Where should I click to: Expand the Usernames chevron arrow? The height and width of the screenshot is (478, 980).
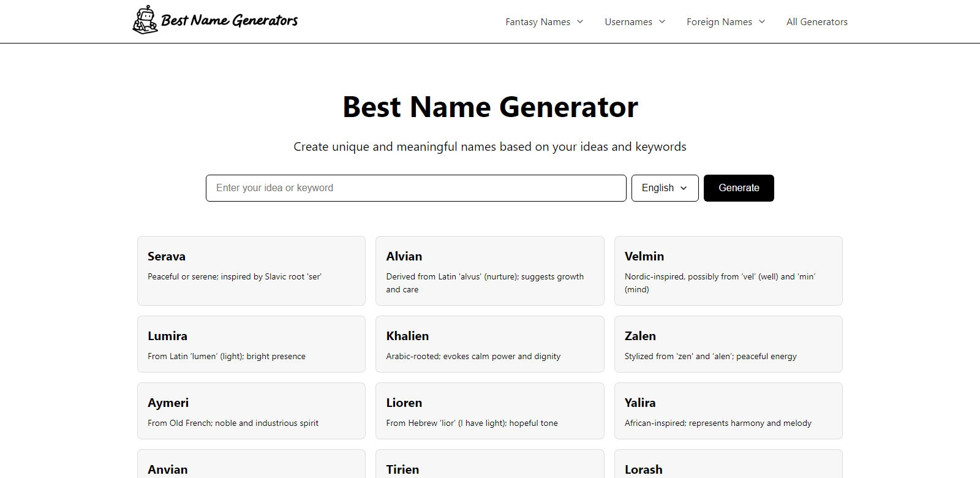pos(662,22)
